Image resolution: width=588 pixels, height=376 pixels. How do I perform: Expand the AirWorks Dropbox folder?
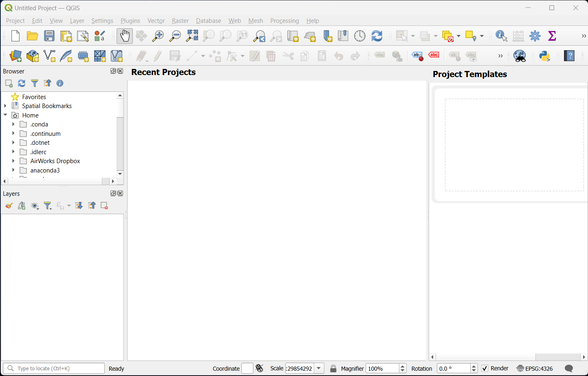(x=13, y=161)
